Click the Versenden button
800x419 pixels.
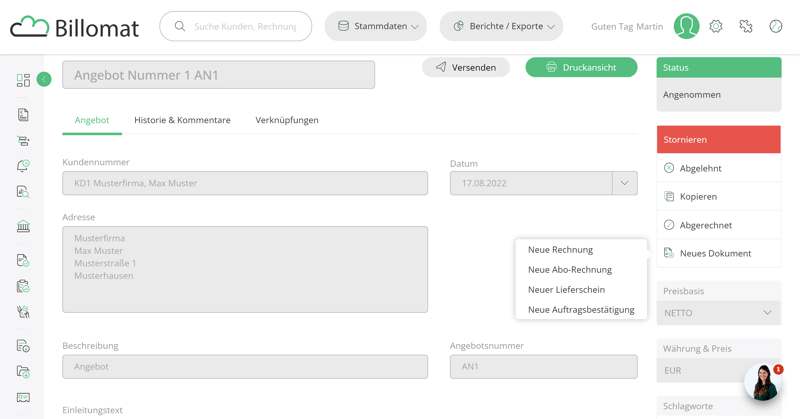click(x=466, y=67)
